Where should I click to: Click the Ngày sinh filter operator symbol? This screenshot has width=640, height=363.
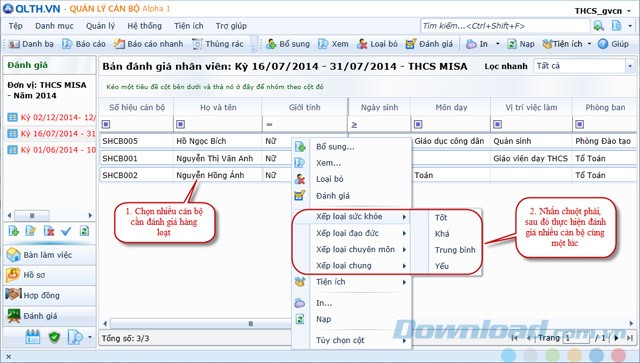click(x=354, y=125)
